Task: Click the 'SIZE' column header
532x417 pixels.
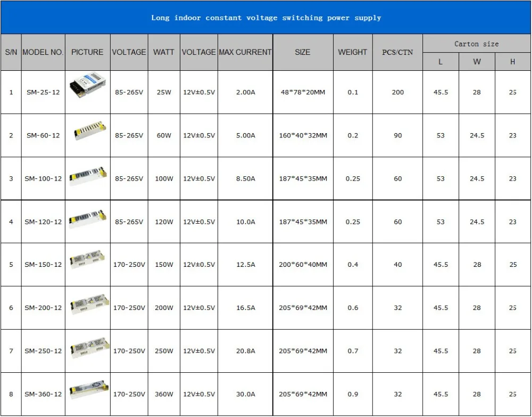Action: 303,52
